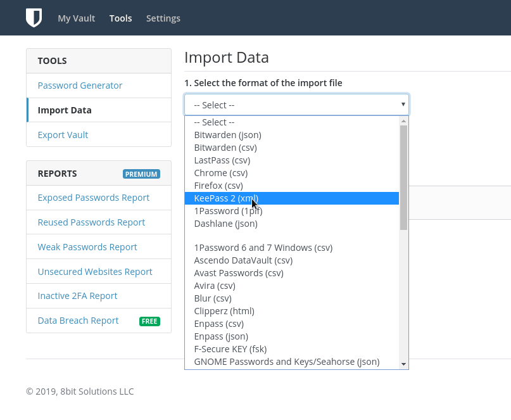Click the dropdown list scroll down arrow
This screenshot has width=511, height=420.
click(403, 364)
